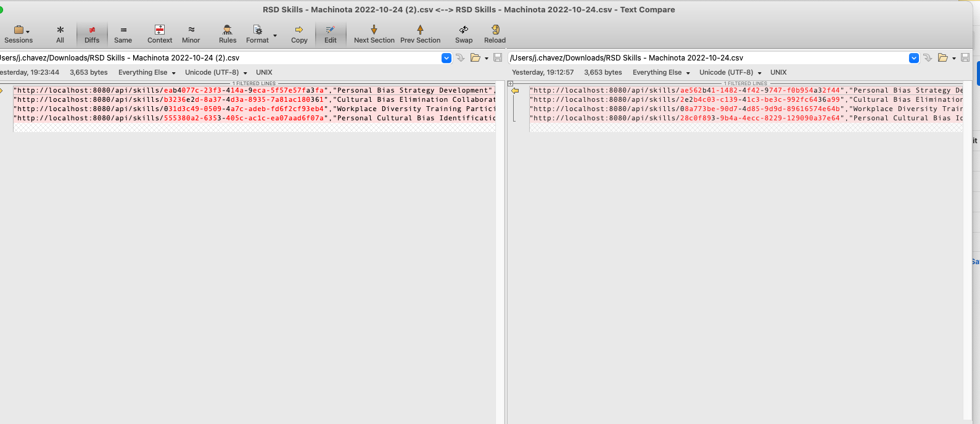Toggle the Edit mode button

[x=331, y=34]
